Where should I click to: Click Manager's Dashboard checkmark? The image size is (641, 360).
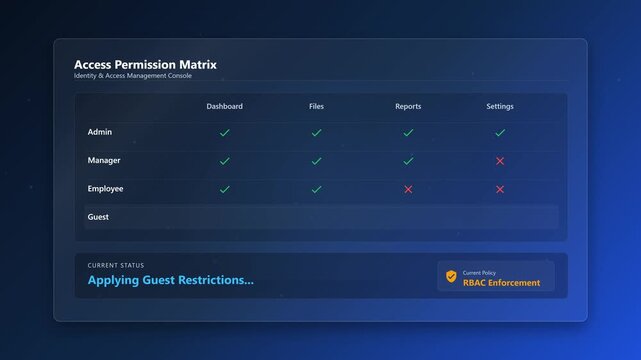(224, 161)
